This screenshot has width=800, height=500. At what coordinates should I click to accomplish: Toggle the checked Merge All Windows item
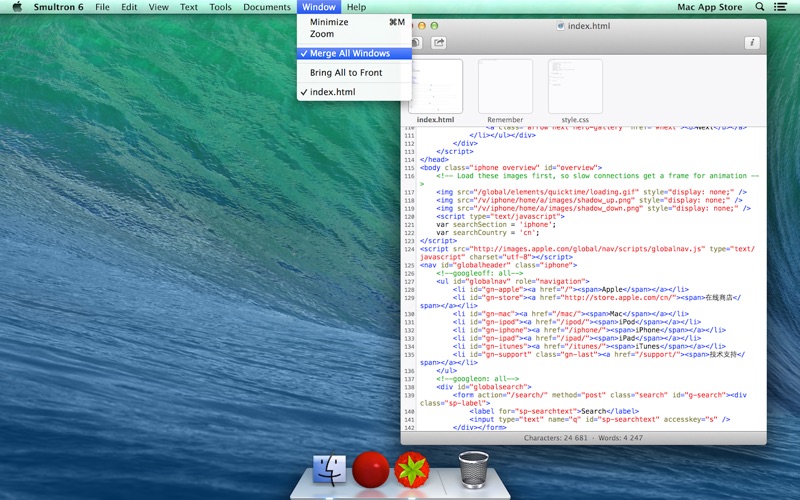coord(354,53)
